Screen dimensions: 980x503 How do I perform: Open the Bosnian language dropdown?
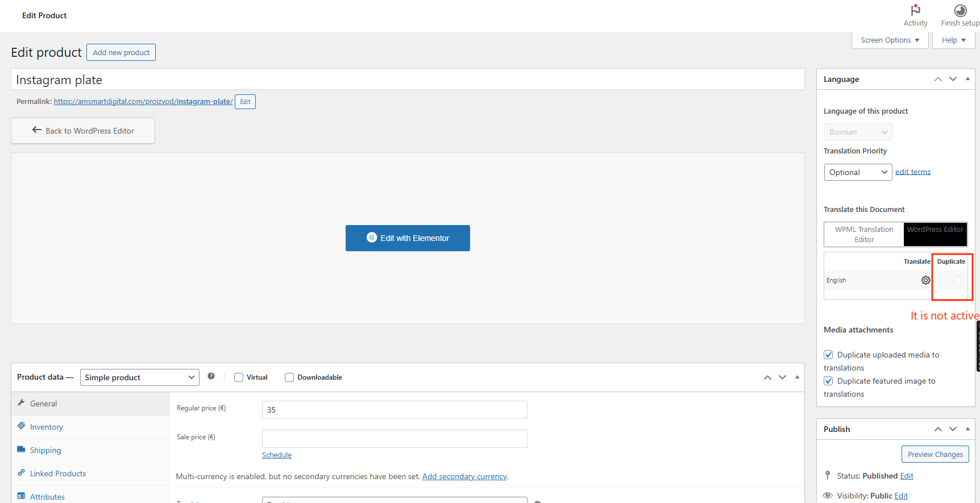pyautogui.click(x=858, y=132)
